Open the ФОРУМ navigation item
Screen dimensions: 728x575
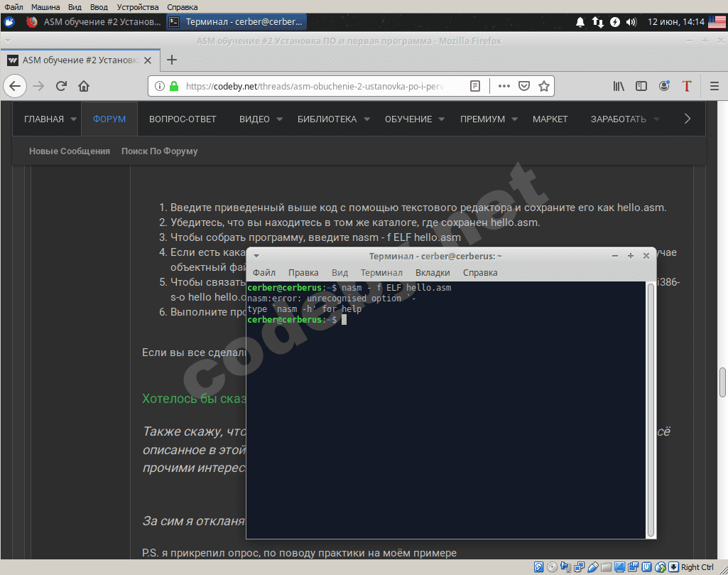(109, 119)
